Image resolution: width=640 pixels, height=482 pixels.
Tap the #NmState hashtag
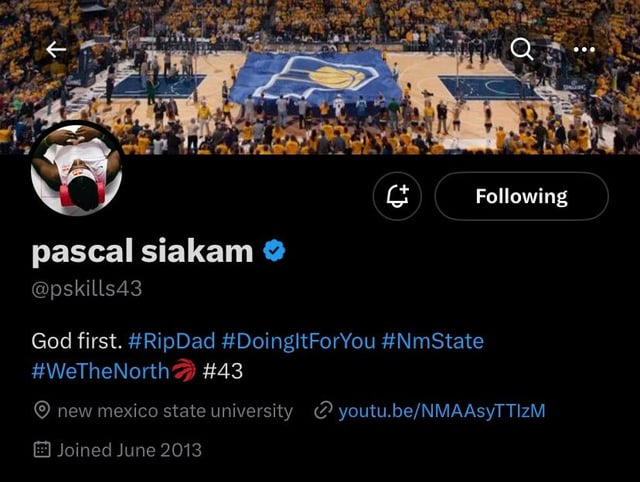click(x=432, y=341)
